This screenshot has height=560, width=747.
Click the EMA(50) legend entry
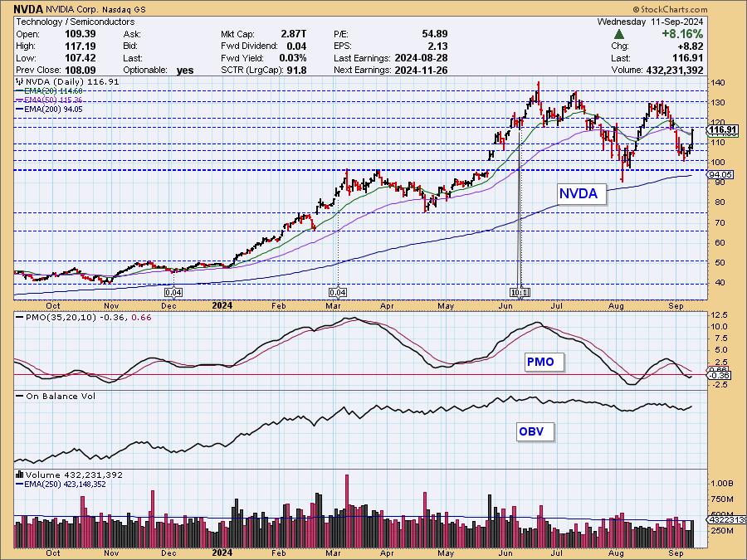click(x=49, y=100)
